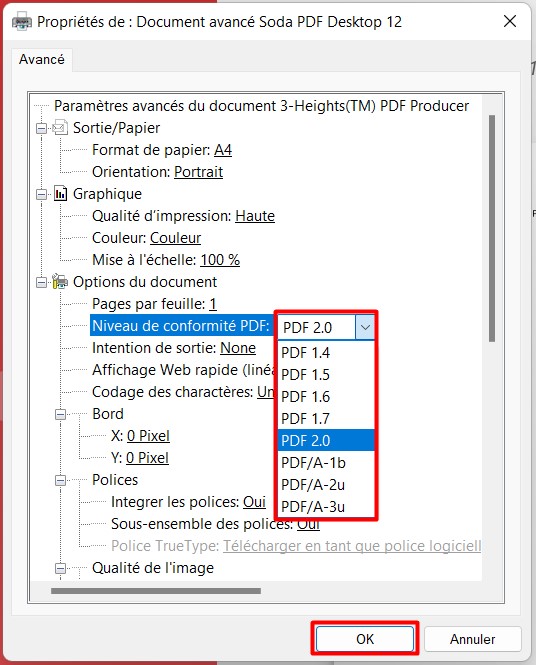Viewport: 536px width, 665px height.
Task: Click the A4 paper format value
Action: coord(223,150)
